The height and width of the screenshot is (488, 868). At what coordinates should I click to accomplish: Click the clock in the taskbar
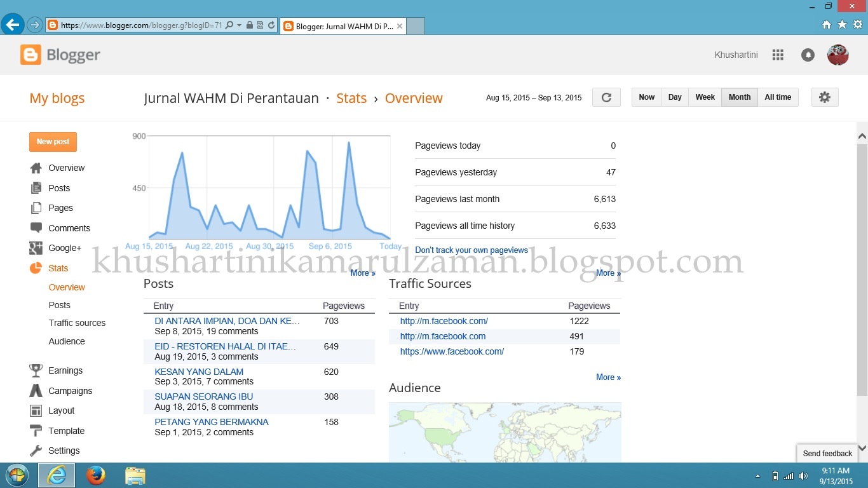tap(836, 476)
